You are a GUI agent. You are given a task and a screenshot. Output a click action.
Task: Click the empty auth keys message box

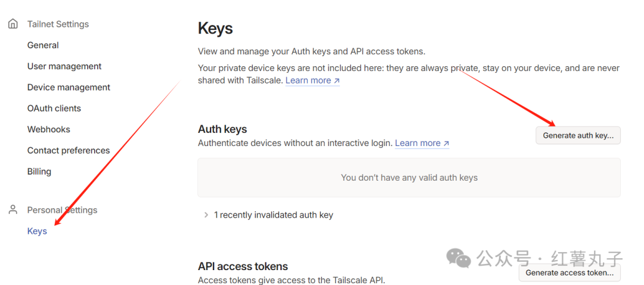[x=409, y=178]
